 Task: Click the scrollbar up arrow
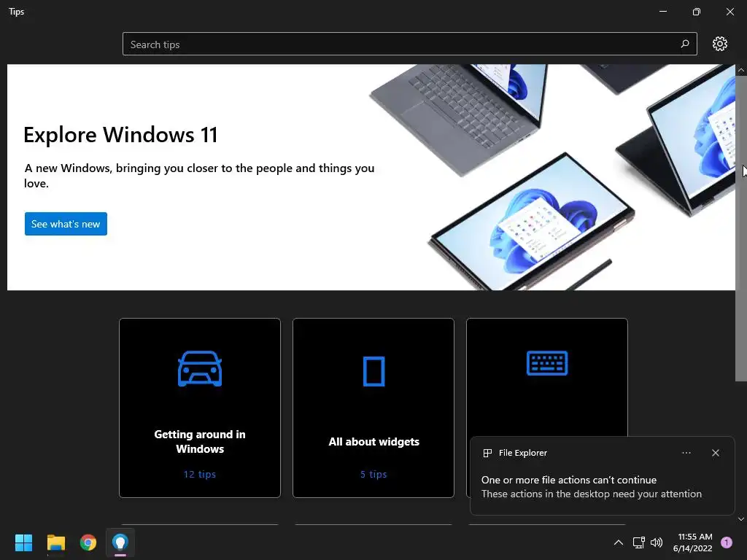coord(741,70)
